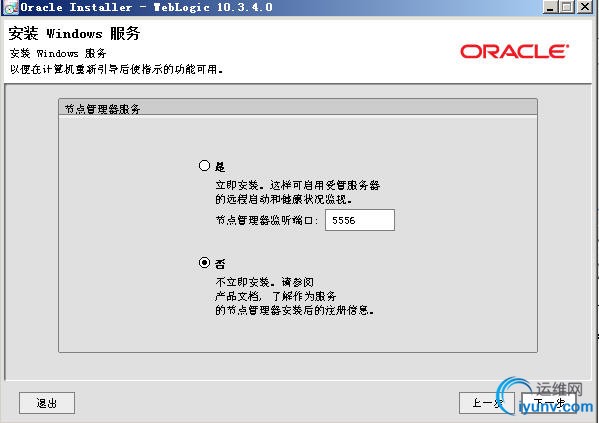599x423 pixels.
Task: Click the 上一步 (Previous) button
Action: tap(488, 403)
